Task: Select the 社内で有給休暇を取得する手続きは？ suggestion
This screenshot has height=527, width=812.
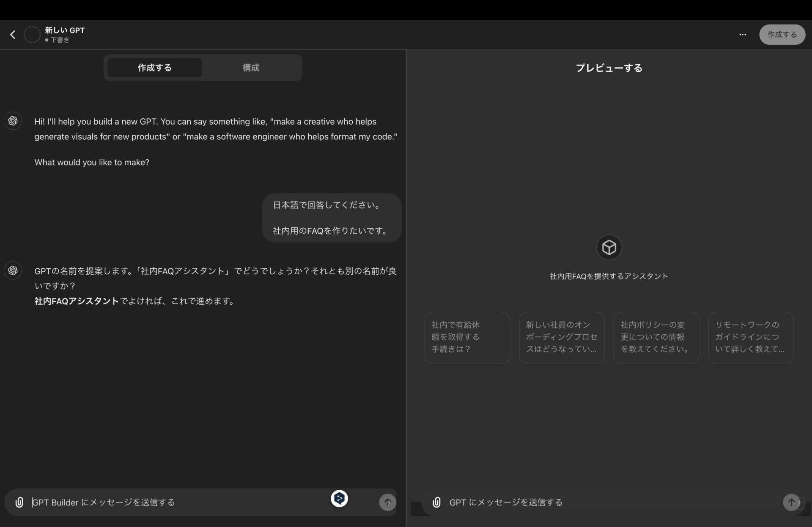Action: 467,338
